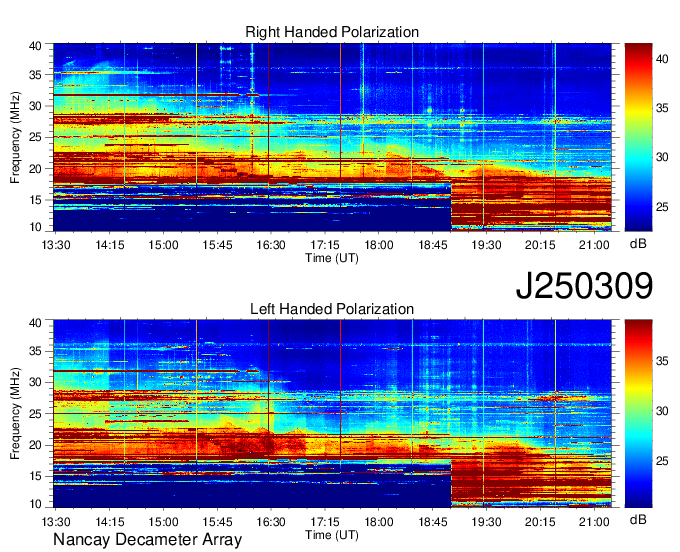Click the "19:30" time tick of the top plot
The image size is (680, 552).
[486, 245]
